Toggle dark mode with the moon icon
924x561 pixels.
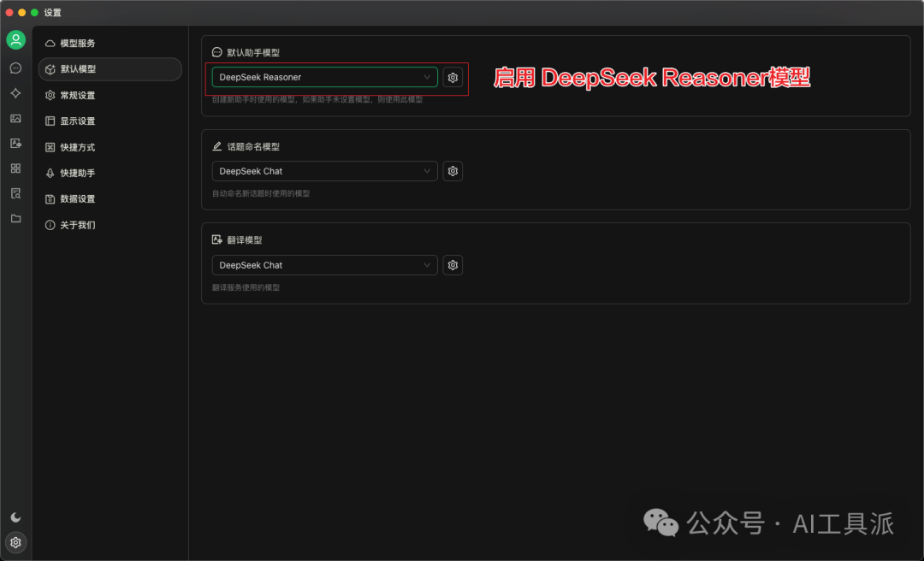(x=16, y=517)
